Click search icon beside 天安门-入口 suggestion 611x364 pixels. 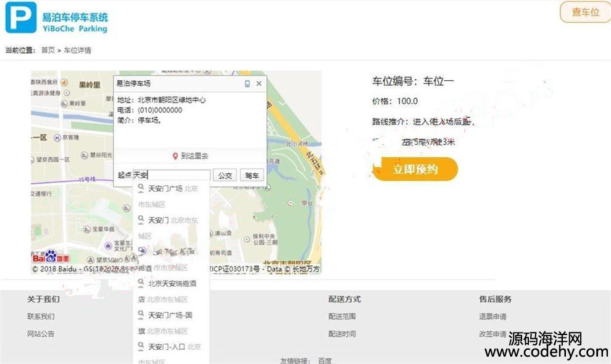pyautogui.click(x=141, y=347)
